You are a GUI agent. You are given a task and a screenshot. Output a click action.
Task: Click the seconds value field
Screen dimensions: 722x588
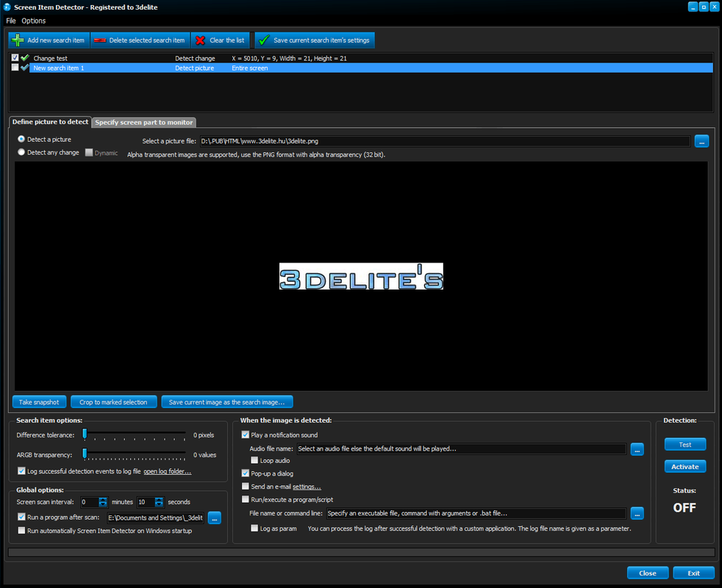click(x=146, y=502)
